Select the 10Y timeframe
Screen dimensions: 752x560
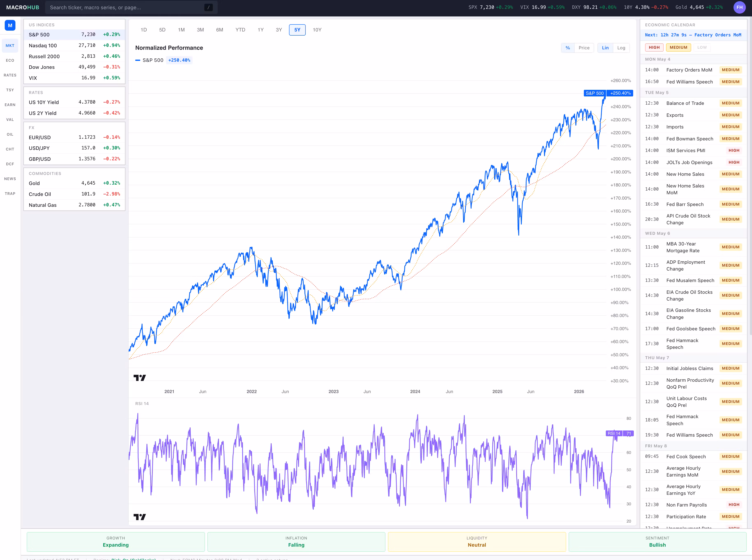[x=317, y=30]
